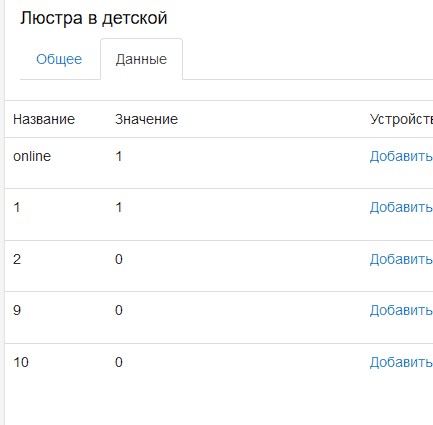Viewport: 433px width, 425px height.
Task: Select the online name cell
Action: (32, 156)
